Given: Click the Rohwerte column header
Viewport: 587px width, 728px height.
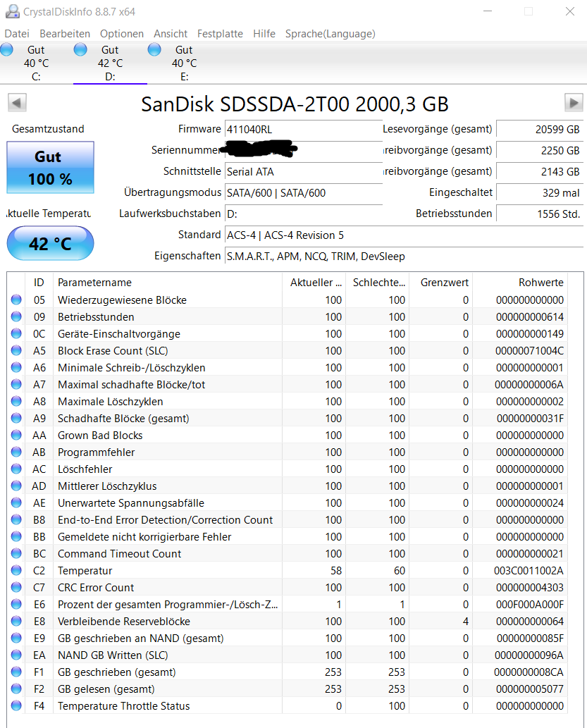Looking at the screenshot, I should 519,283.
